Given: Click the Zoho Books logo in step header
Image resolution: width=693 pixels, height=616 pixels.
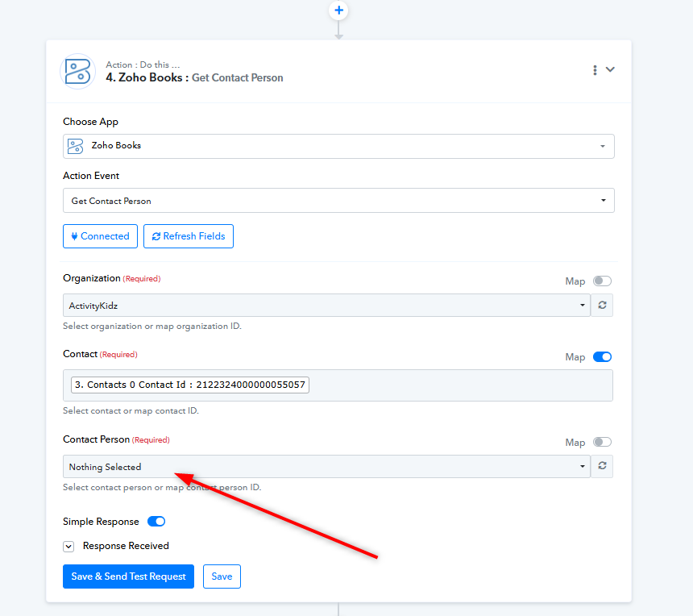Looking at the screenshot, I should coord(78,71).
